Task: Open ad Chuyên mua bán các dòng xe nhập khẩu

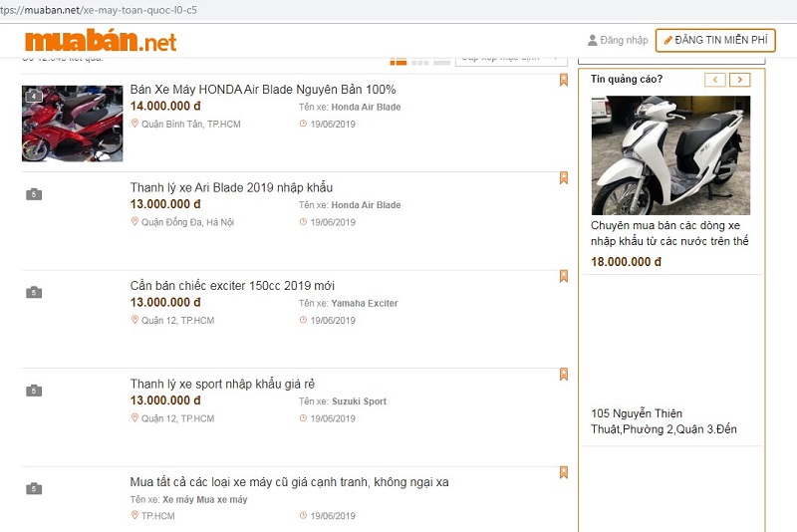Action: pyautogui.click(x=669, y=233)
